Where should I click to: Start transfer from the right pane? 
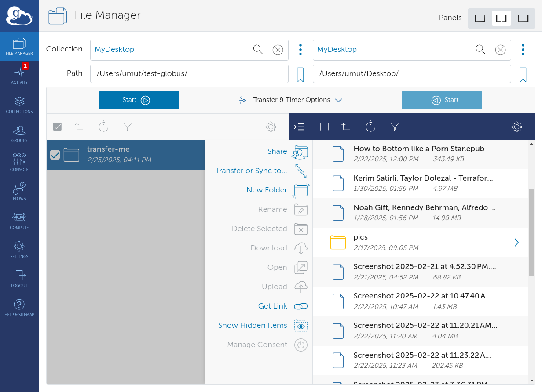[442, 100]
